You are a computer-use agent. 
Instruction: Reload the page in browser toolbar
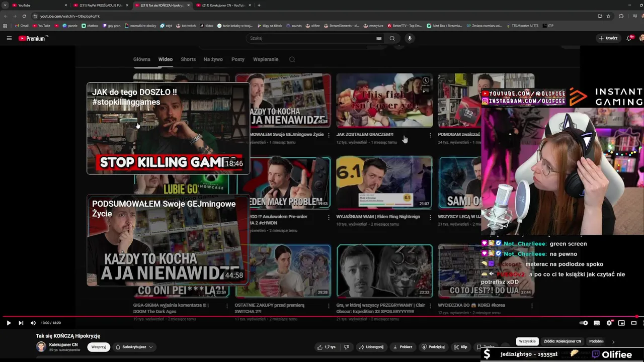point(24,16)
